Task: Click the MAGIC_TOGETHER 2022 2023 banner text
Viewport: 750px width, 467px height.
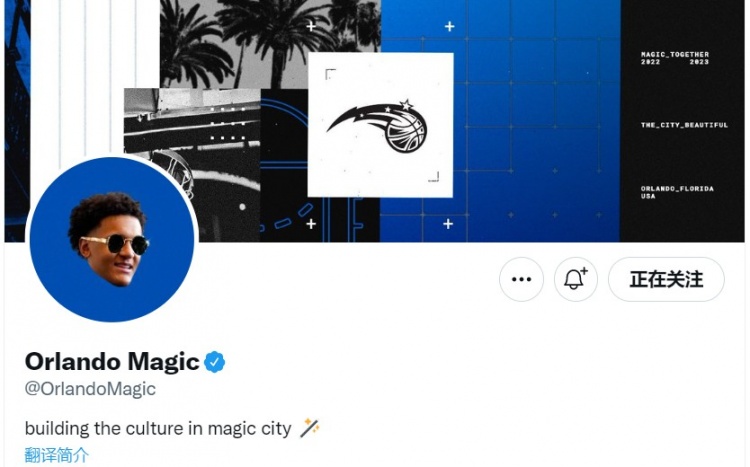Action: [x=675, y=58]
